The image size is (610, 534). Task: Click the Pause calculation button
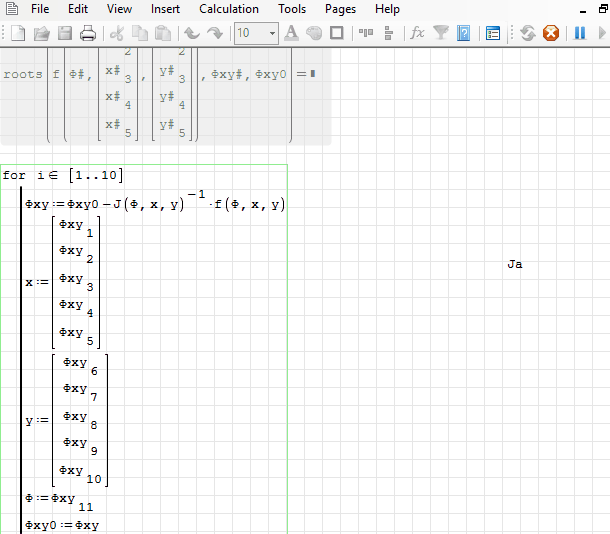[x=579, y=33]
